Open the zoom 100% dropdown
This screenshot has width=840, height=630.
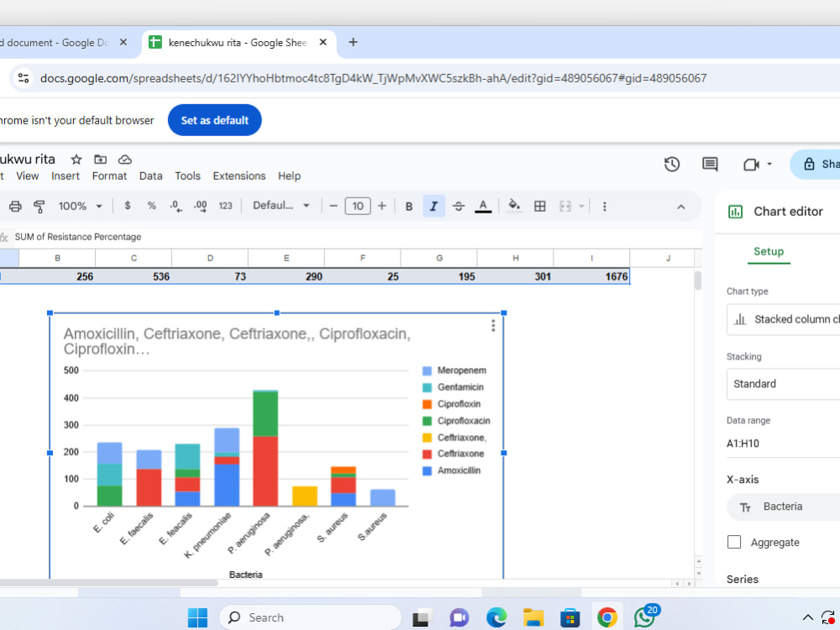[x=80, y=207]
